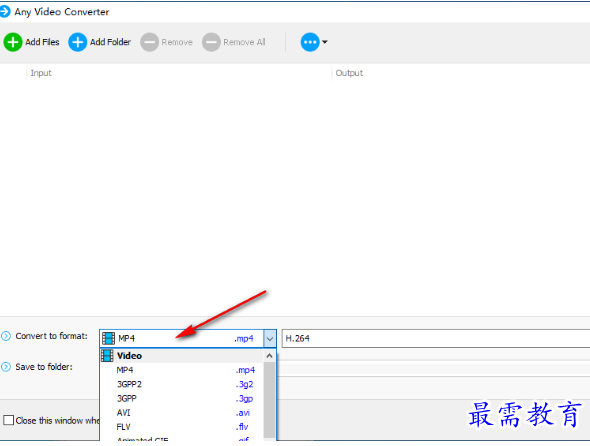Click the Output column header
This screenshot has width=590, height=446.
(349, 73)
